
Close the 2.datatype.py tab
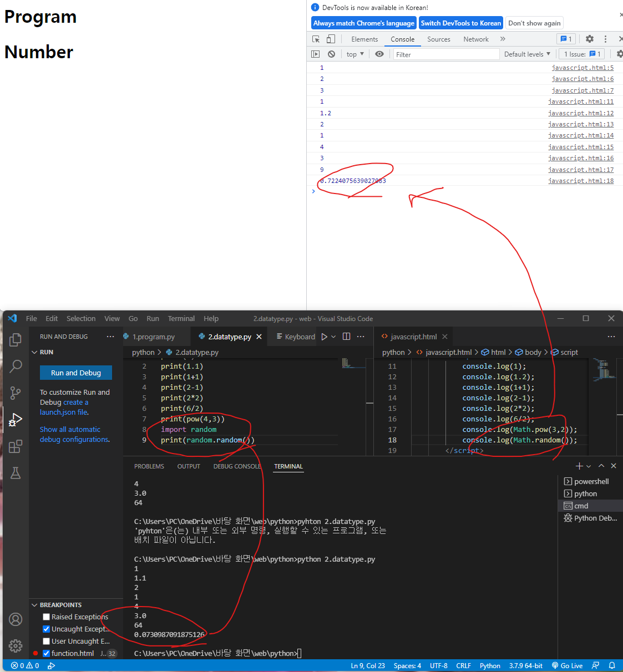pos(259,337)
